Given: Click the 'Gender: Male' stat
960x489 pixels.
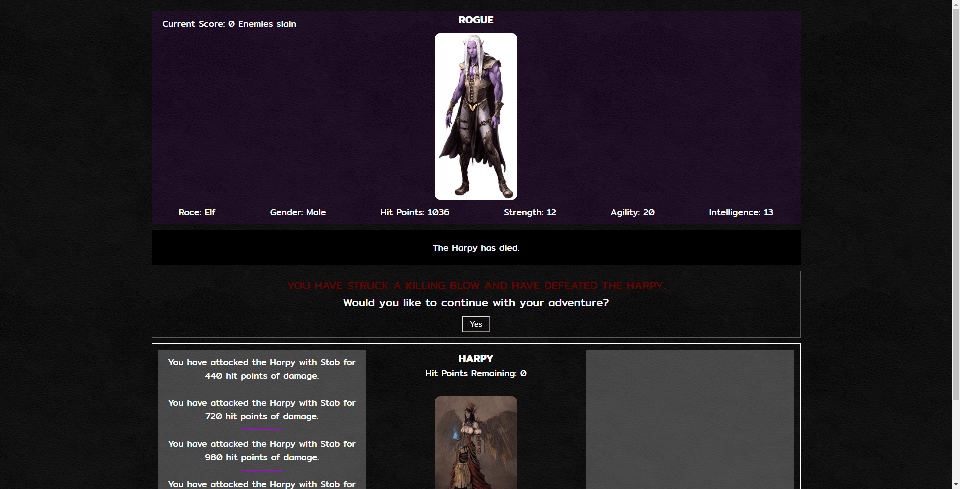Looking at the screenshot, I should click(x=298, y=212).
